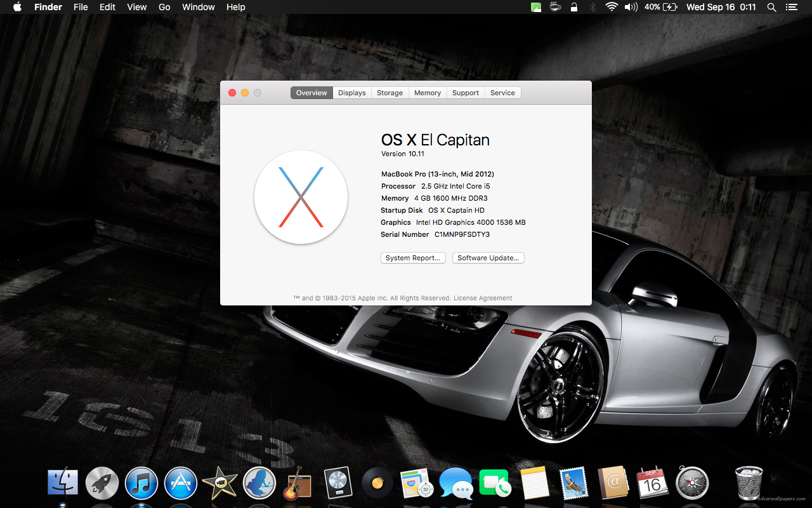Image resolution: width=812 pixels, height=508 pixels.
Task: Open the 40% battery status menu
Action: point(661,7)
